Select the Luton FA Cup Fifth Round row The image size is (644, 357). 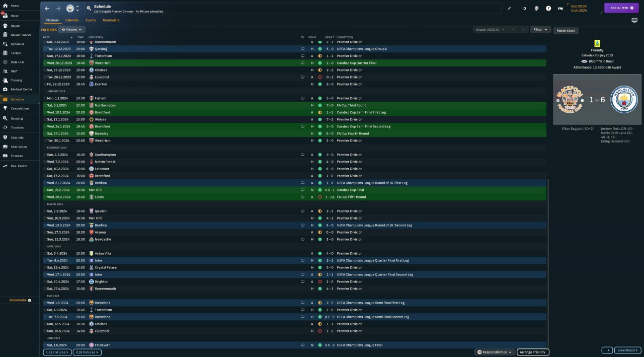294,197
